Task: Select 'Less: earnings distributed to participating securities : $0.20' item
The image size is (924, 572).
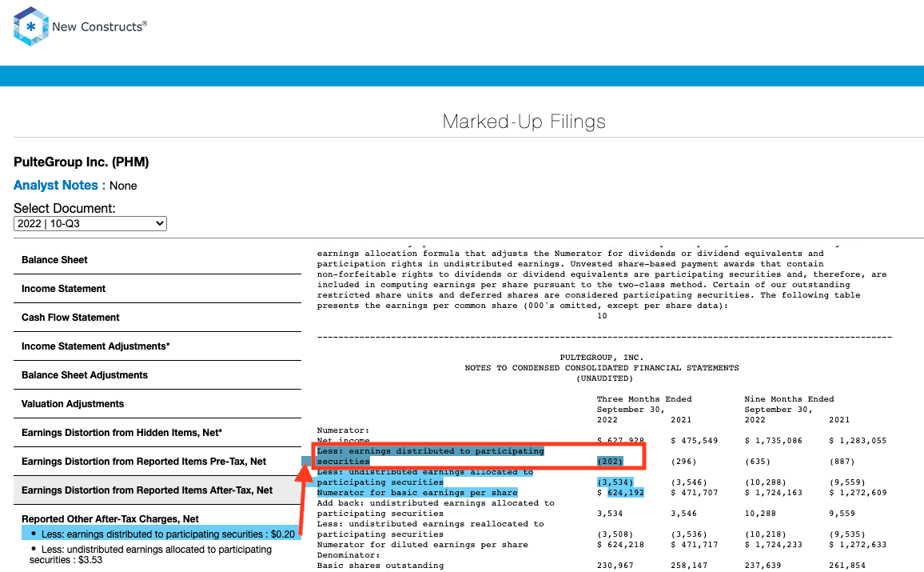Action: pyautogui.click(x=161, y=534)
